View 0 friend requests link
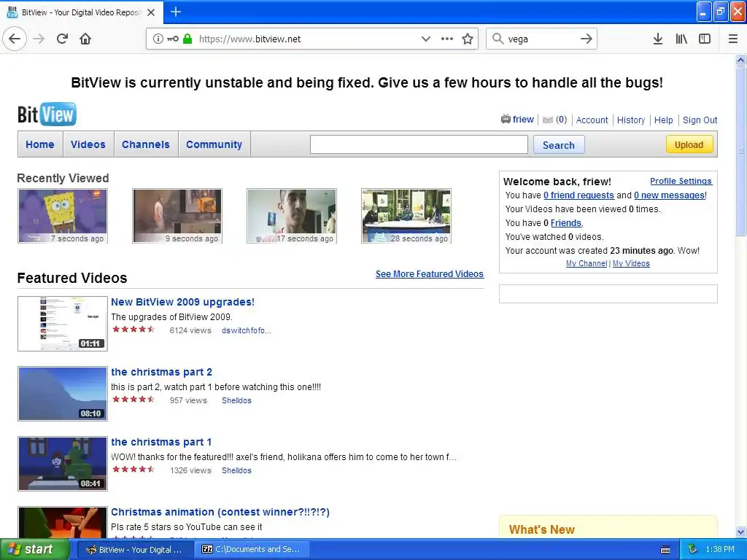 pyautogui.click(x=578, y=195)
